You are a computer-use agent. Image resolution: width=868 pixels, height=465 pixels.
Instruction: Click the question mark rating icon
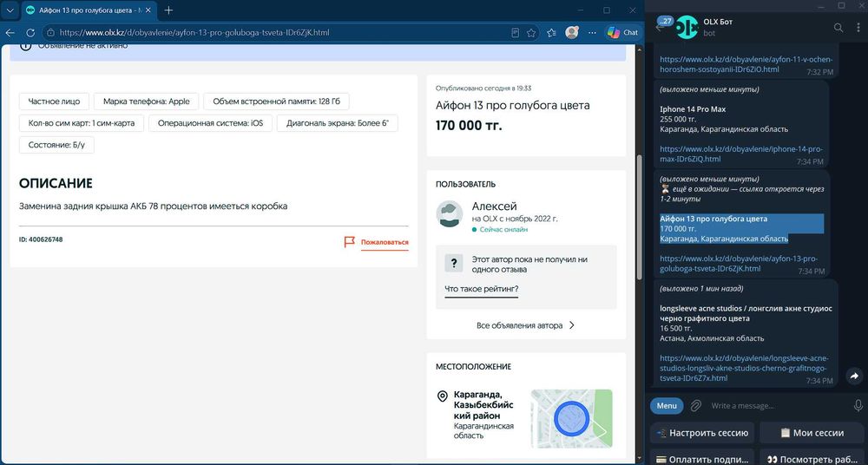point(454,264)
